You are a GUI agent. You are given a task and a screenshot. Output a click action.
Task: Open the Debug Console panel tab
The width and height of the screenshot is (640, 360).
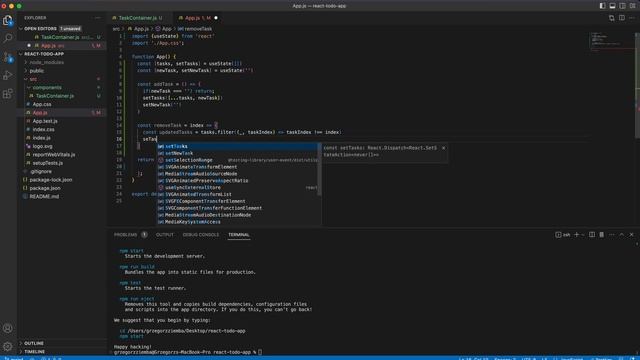pyautogui.click(x=200, y=235)
